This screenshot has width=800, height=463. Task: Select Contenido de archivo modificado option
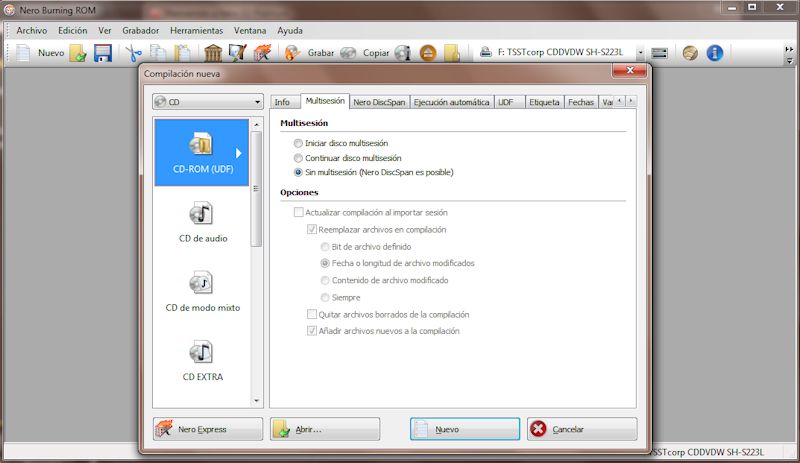click(x=325, y=280)
